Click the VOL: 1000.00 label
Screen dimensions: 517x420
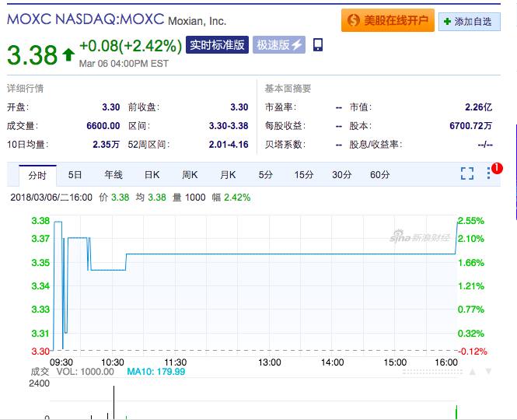pos(85,372)
